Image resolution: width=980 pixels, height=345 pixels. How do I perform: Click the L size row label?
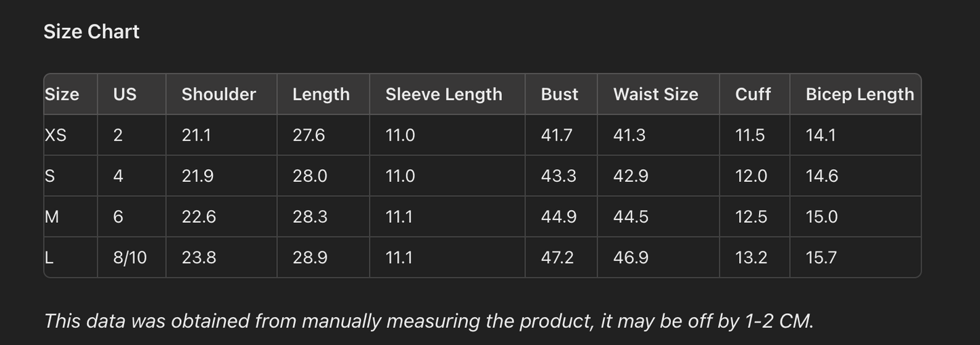coord(49,257)
